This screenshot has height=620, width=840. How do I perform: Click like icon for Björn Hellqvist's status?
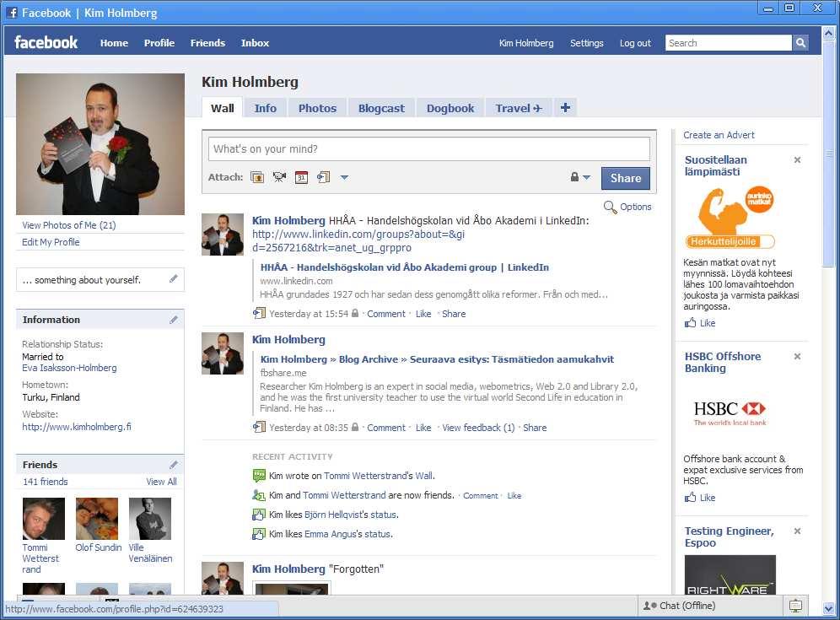click(259, 515)
